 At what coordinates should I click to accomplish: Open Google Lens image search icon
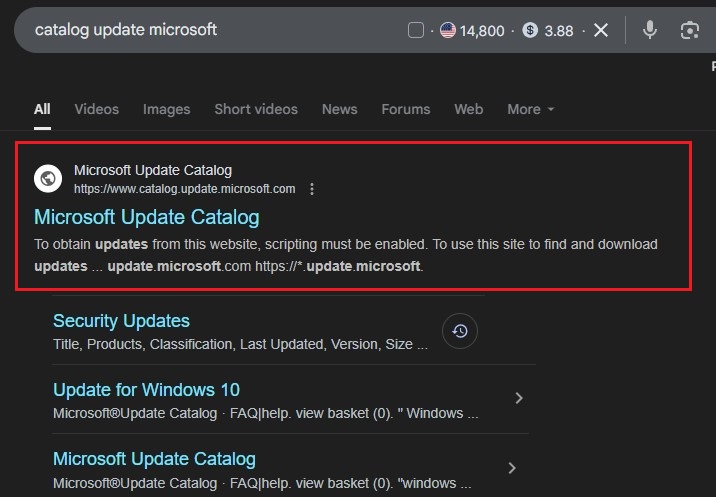(689, 30)
